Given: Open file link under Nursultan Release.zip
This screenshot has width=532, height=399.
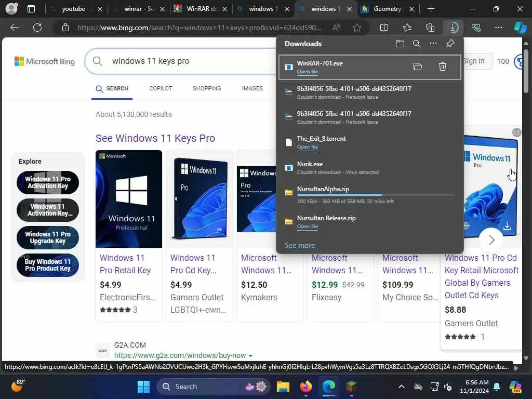Looking at the screenshot, I should point(308,227).
